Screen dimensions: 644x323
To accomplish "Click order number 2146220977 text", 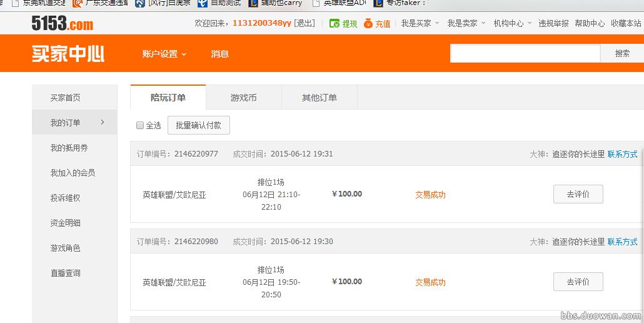I will (x=196, y=154).
